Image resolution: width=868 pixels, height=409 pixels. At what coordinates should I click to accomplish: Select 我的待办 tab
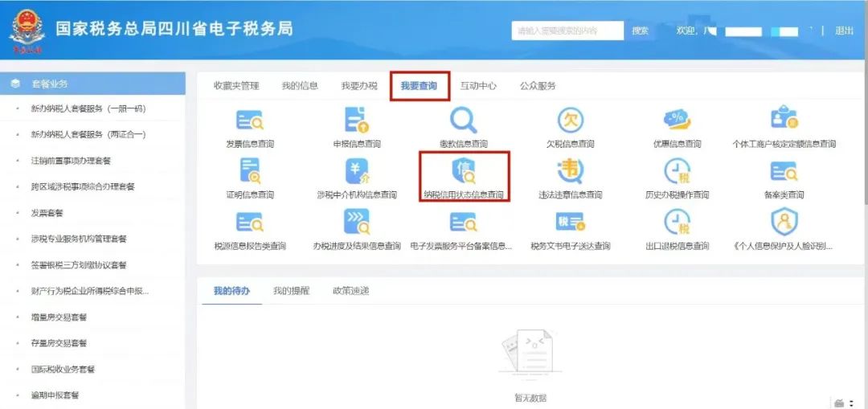click(x=231, y=291)
